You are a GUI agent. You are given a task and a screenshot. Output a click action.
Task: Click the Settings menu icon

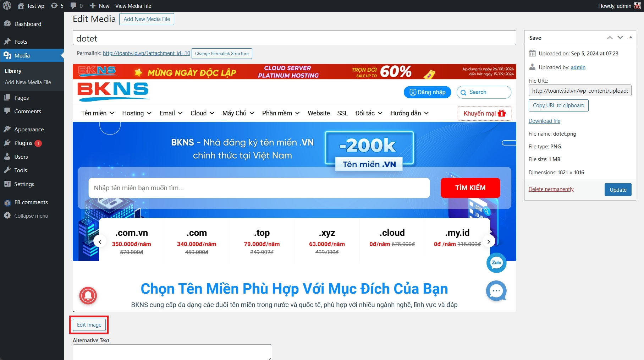7,184
